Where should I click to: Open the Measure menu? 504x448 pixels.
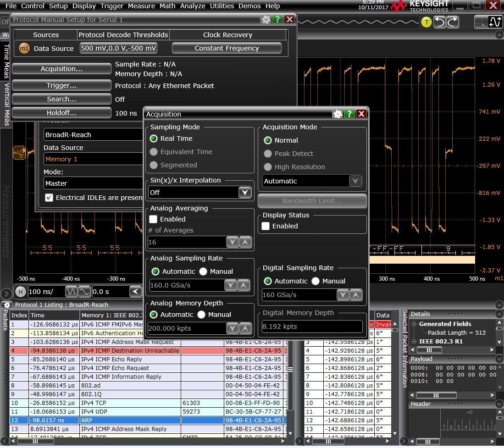pos(142,6)
